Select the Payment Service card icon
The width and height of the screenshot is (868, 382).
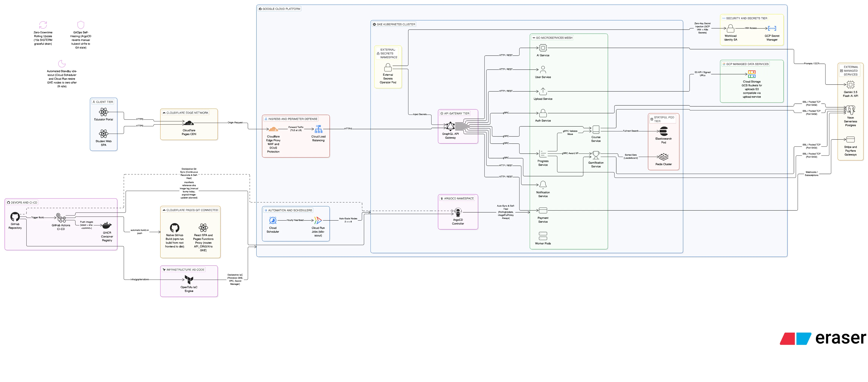(x=543, y=211)
